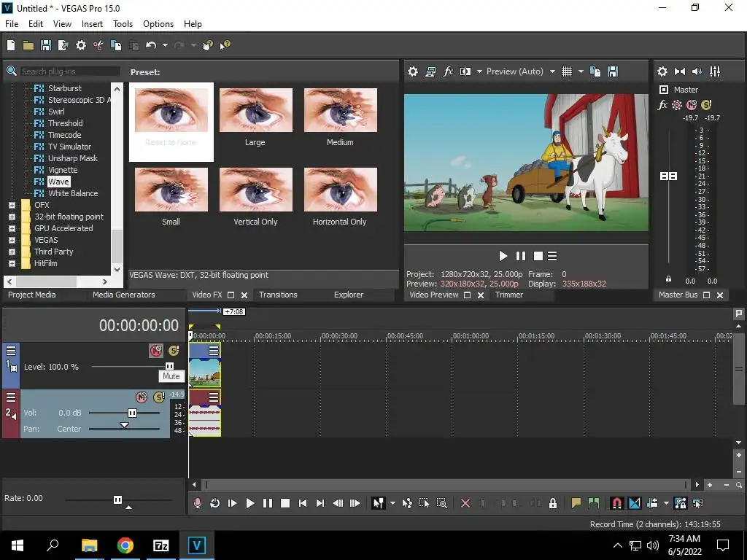Open File Explorer from the taskbar
Viewport: 747px width, 560px height.
90,545
